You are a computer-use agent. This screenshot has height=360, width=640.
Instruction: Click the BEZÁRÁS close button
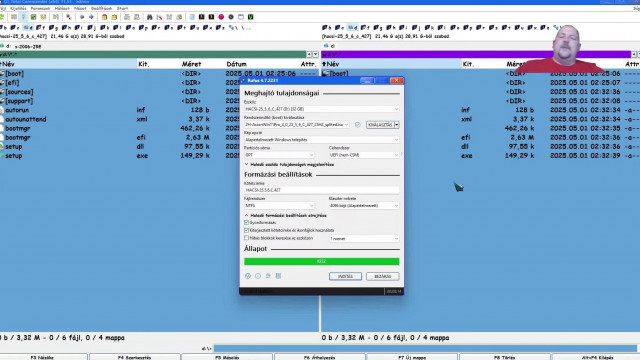(383, 276)
